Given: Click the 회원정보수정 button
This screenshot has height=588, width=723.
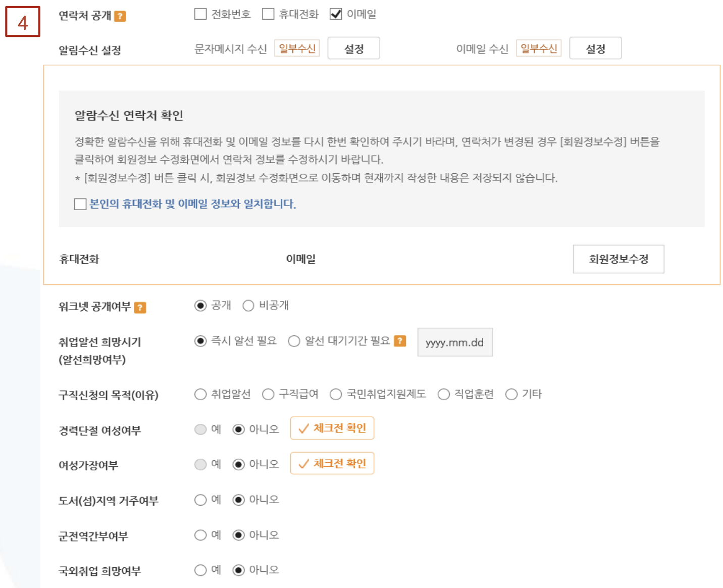Looking at the screenshot, I should (x=618, y=259).
